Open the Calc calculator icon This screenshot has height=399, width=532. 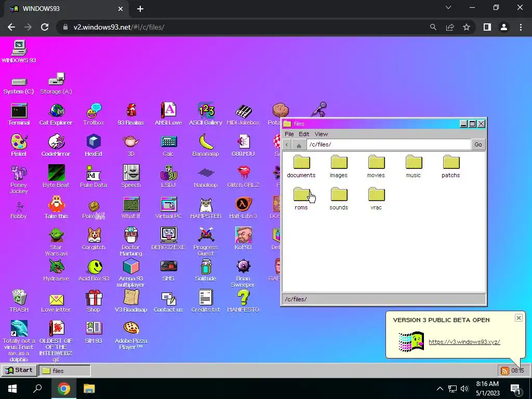click(x=168, y=145)
